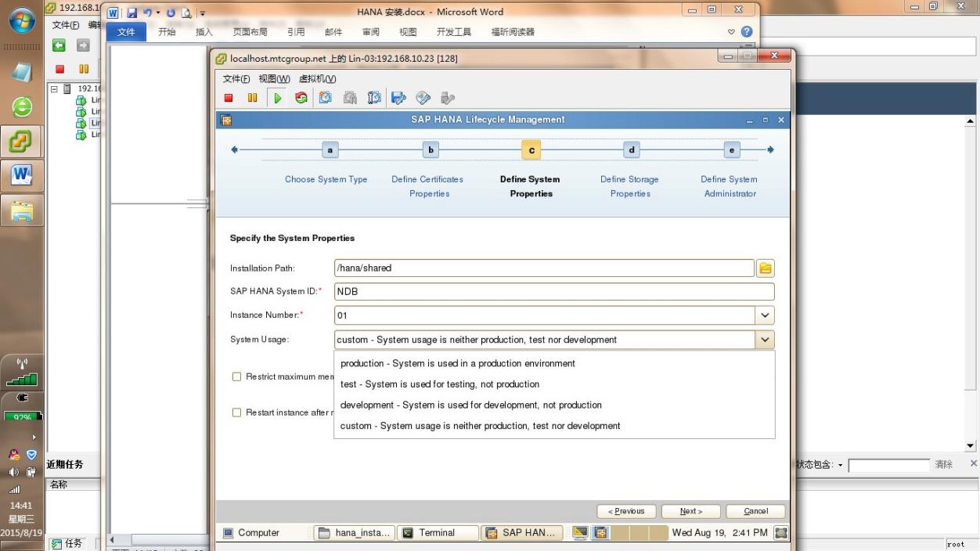
Task: Browse for installation path with folder icon
Action: pyautogui.click(x=766, y=268)
